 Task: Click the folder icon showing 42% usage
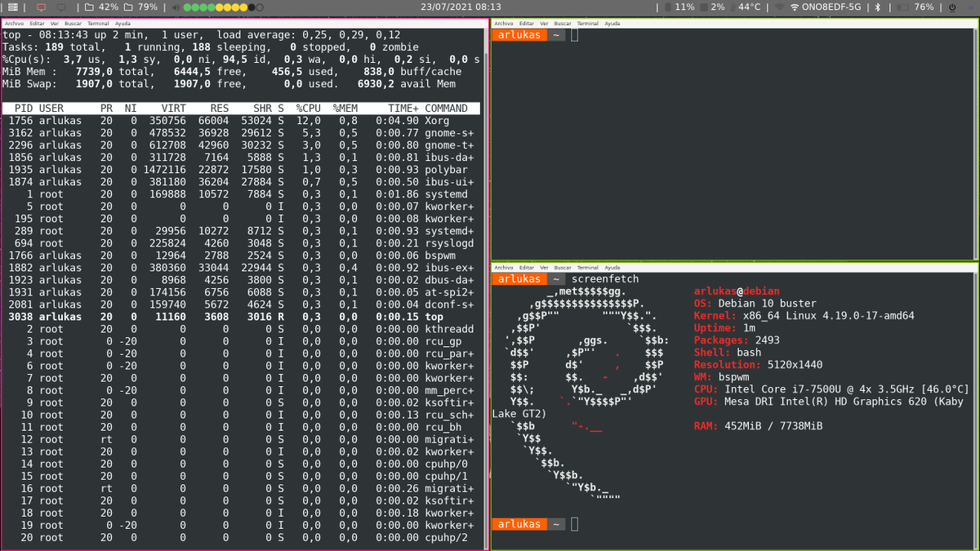90,7
